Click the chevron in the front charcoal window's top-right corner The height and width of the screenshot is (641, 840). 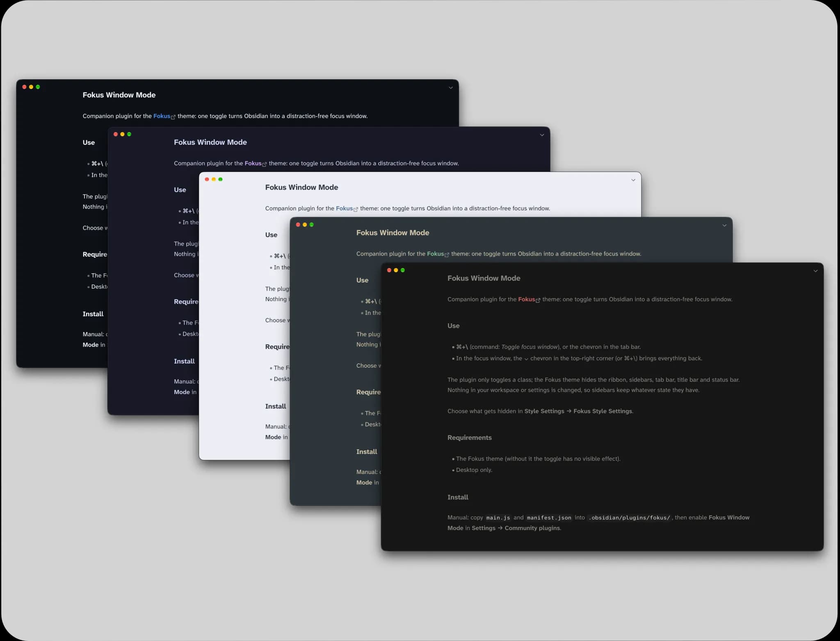tap(815, 271)
